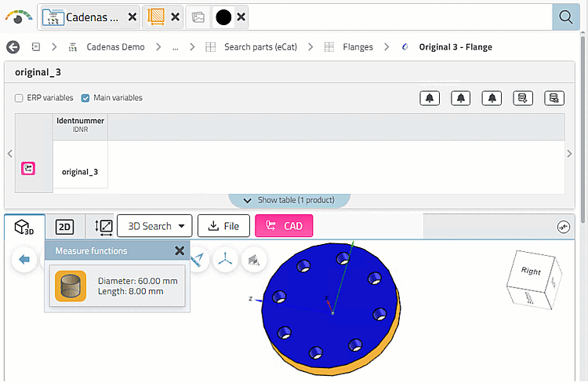Close the Measure functions panel
The image size is (588, 383).
click(x=180, y=250)
